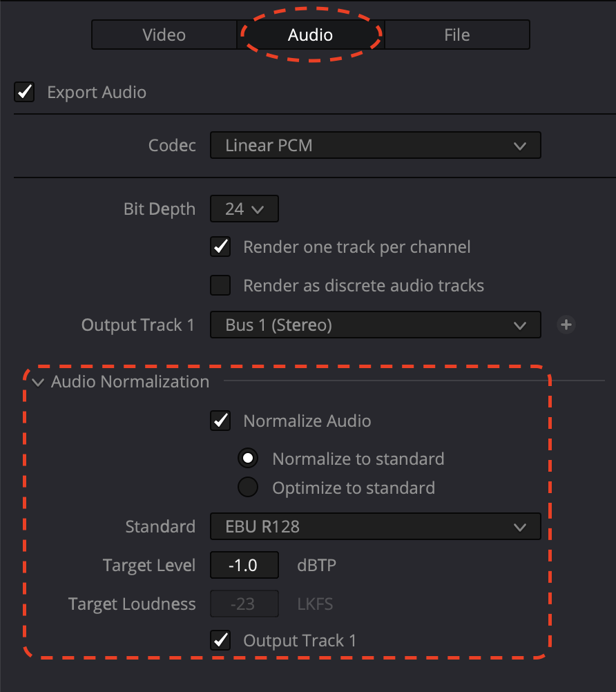Collapse the Audio Normalization section
The height and width of the screenshot is (692, 616).
[38, 382]
